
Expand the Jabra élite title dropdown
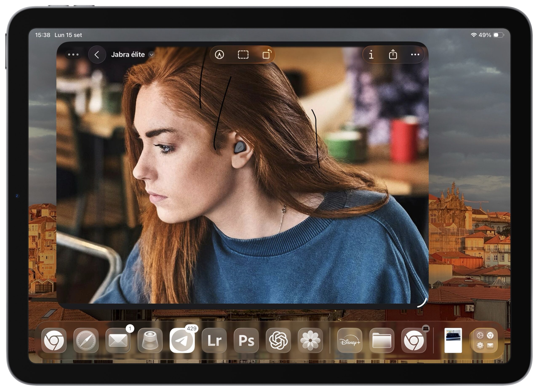coord(151,55)
